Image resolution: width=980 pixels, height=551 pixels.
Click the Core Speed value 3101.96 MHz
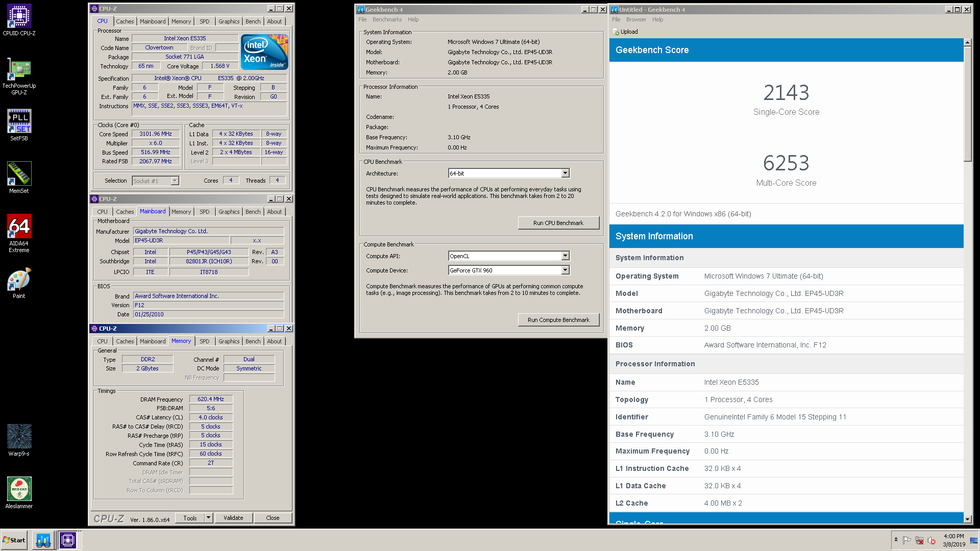coord(156,134)
